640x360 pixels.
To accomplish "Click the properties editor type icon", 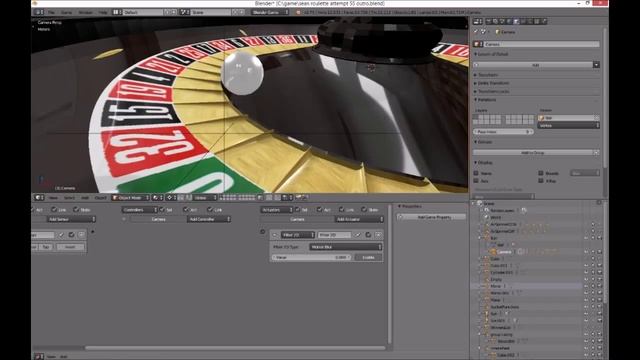I will 478,21.
